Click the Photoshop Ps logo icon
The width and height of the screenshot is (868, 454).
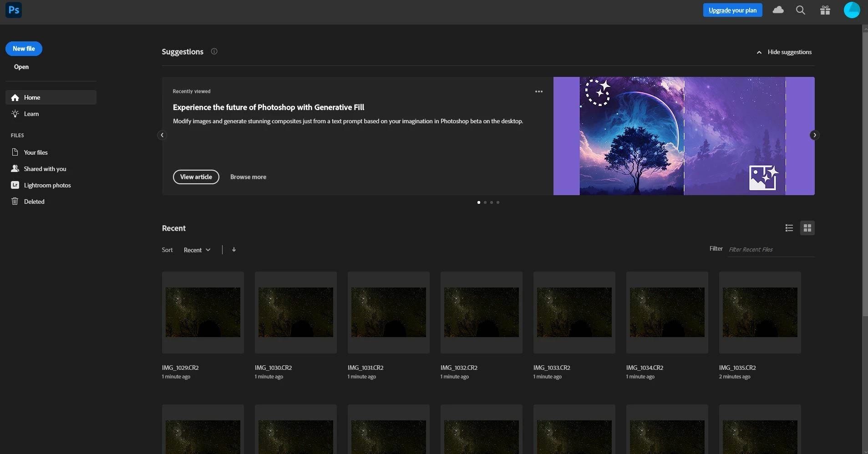point(14,10)
